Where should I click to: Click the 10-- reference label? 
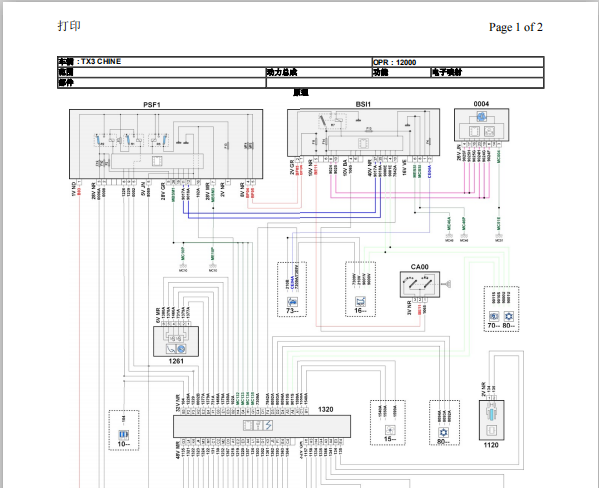(124, 444)
